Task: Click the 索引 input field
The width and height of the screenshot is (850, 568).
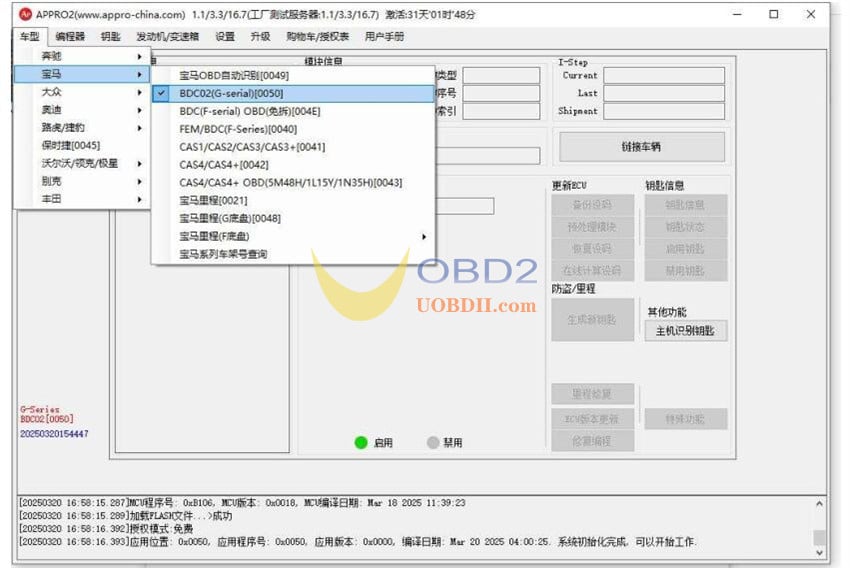Action: (x=501, y=111)
